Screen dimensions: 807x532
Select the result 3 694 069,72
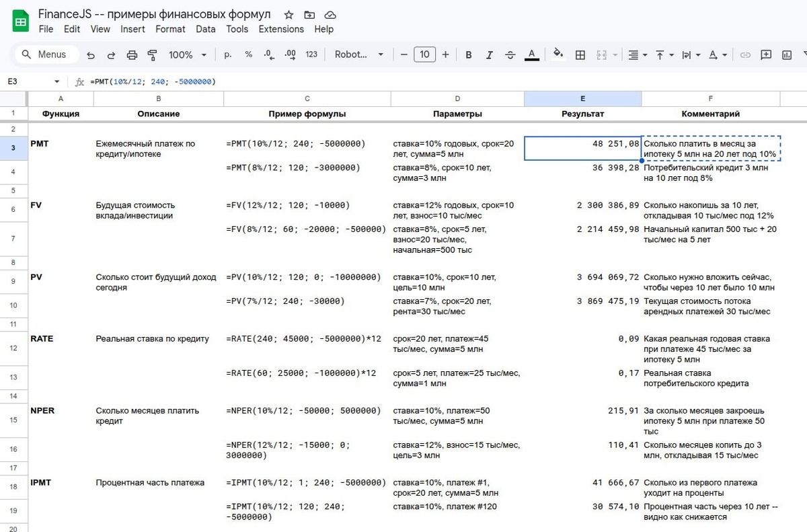point(582,282)
